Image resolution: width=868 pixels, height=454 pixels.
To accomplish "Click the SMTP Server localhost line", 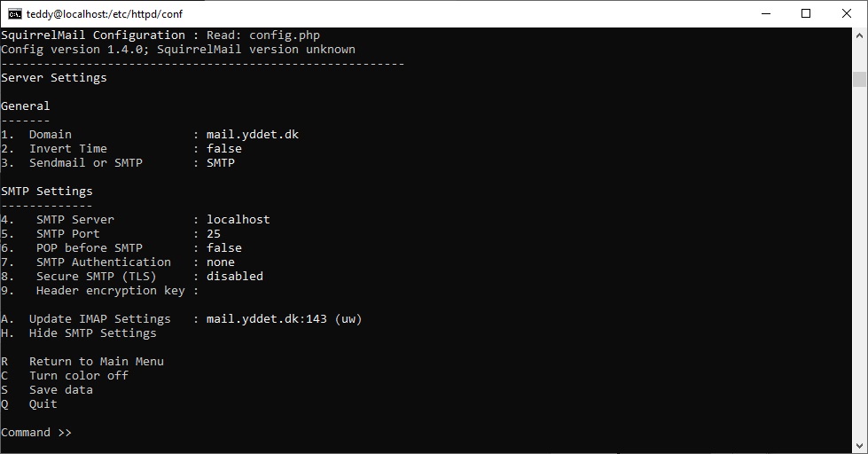I will 136,219.
